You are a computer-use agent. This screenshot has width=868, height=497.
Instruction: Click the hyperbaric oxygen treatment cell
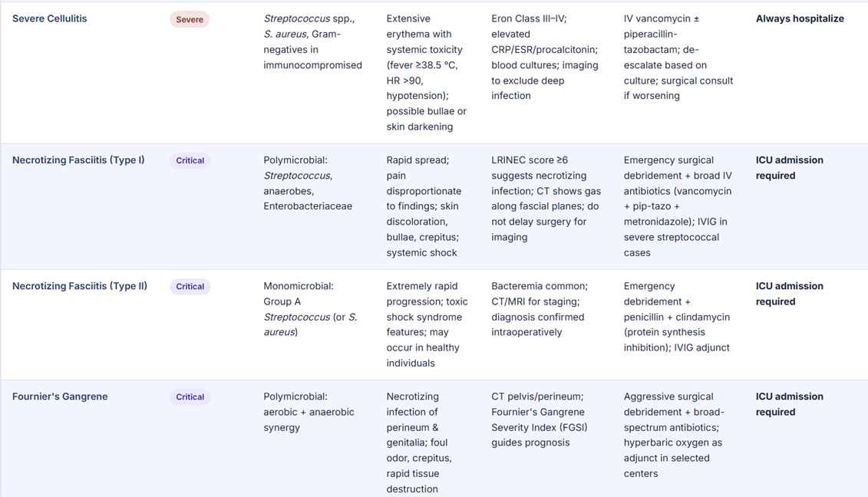674,435
